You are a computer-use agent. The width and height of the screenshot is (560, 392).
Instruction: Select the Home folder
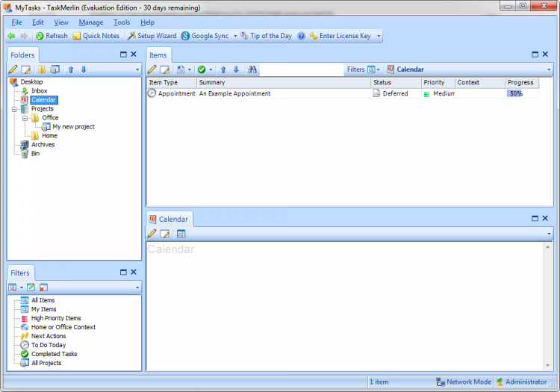49,136
